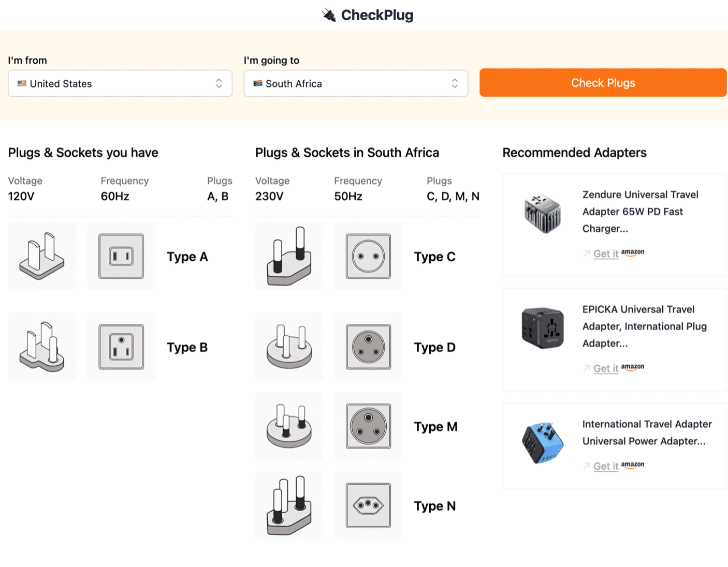Click the Type N socket icon
The image size is (728, 567).
coord(368,505)
